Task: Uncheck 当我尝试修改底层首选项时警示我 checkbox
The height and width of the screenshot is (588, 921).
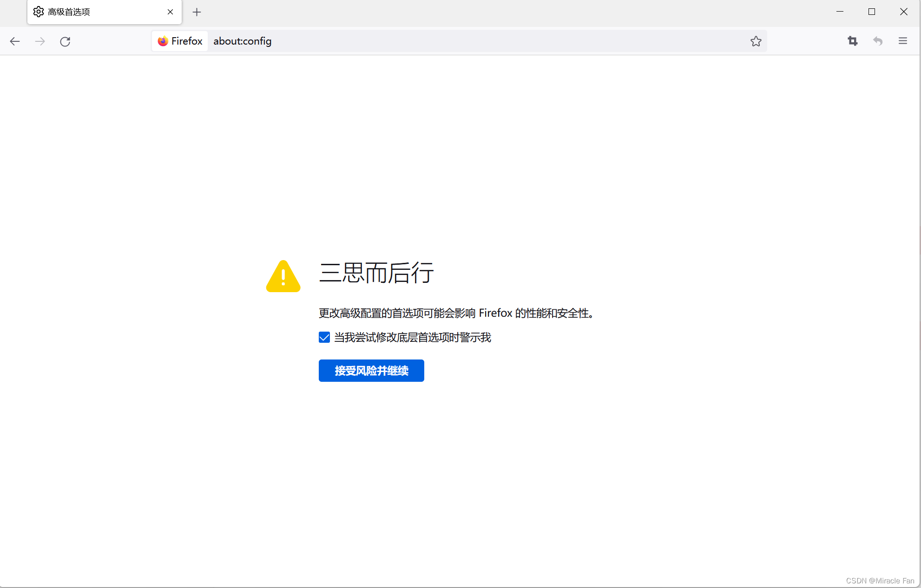Action: point(324,337)
